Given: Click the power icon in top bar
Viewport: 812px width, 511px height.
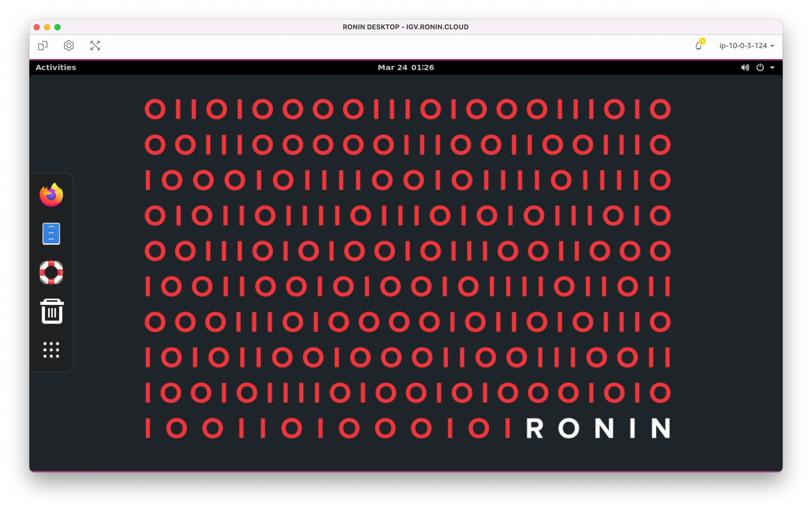Looking at the screenshot, I should (760, 67).
